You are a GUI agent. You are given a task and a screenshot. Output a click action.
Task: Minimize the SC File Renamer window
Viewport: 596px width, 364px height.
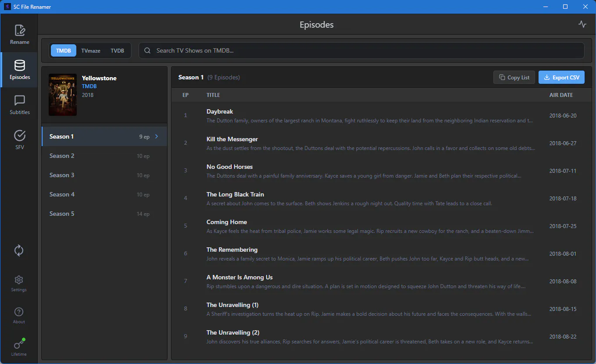click(x=546, y=7)
